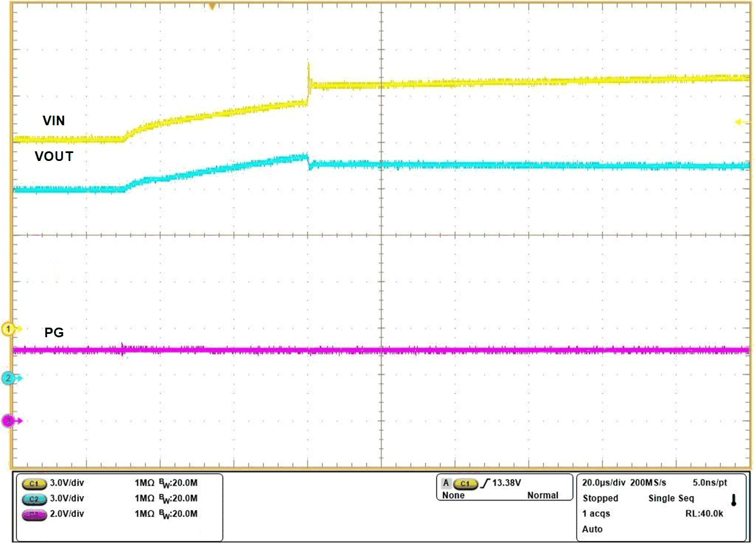Click the 1 acqs acquisition counter
Screen dimensions: 756x543
596,514
